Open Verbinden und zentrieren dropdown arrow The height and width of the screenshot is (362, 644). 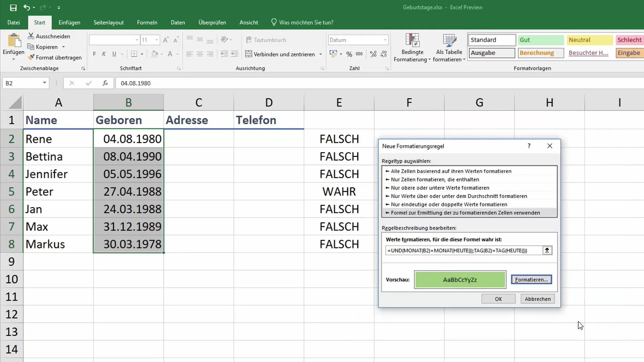pyautogui.click(x=321, y=54)
